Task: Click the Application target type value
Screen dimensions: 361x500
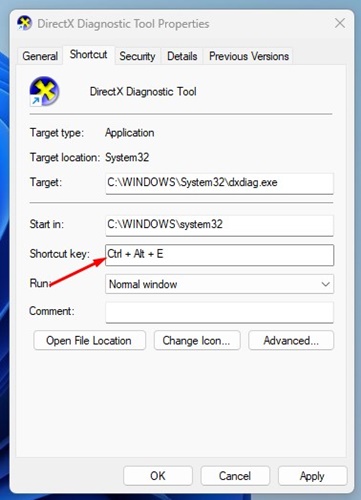Action: tap(130, 133)
